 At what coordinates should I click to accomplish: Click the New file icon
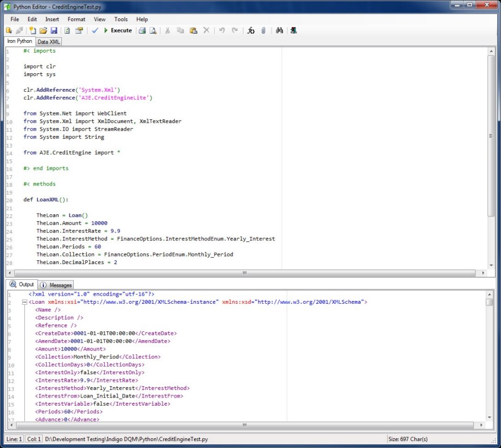point(33,31)
